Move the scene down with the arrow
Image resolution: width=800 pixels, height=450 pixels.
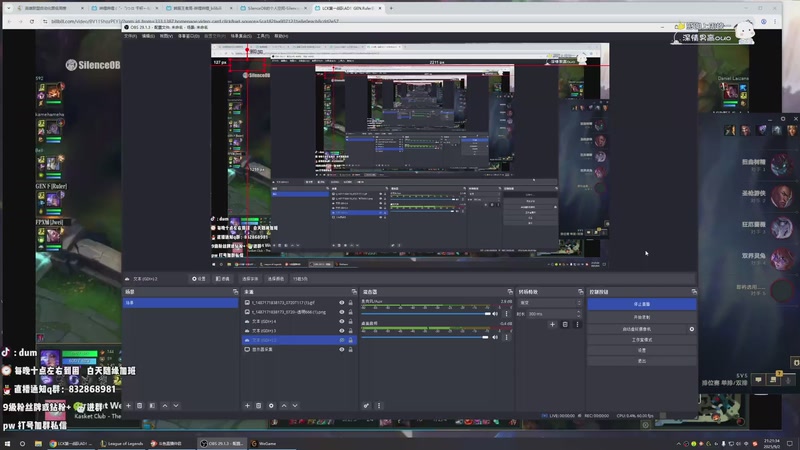click(x=176, y=406)
